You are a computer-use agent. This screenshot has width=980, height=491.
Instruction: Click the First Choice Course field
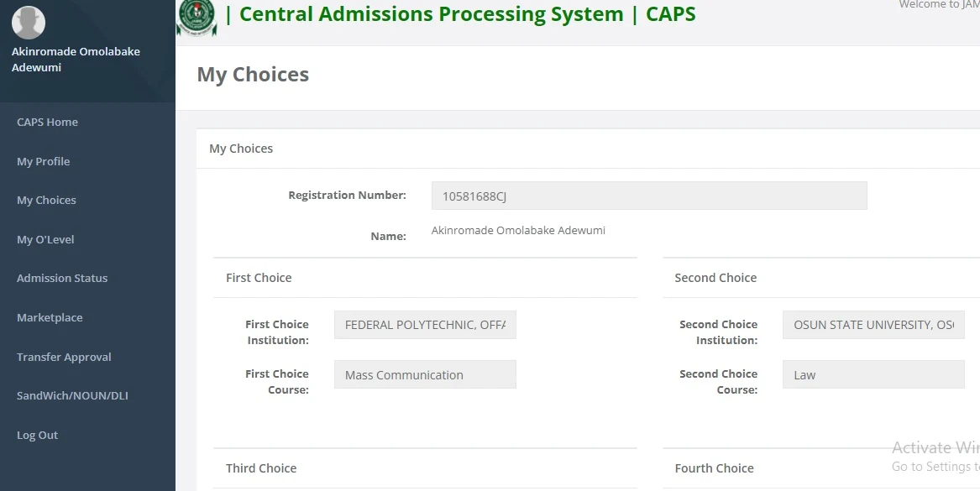425,375
